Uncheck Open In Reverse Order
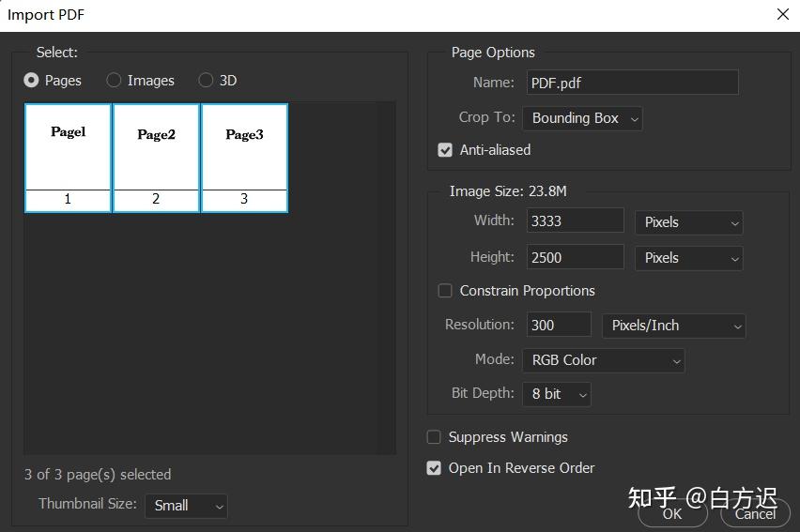800x532 pixels. coord(434,468)
